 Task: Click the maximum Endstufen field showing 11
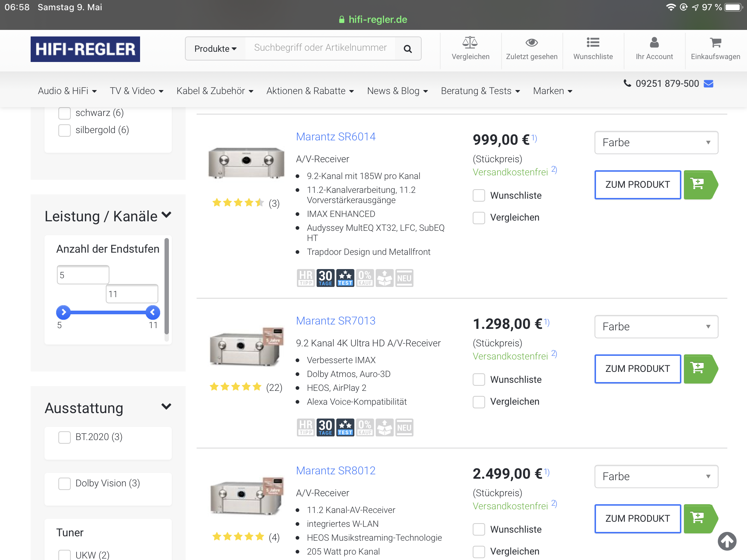132,294
